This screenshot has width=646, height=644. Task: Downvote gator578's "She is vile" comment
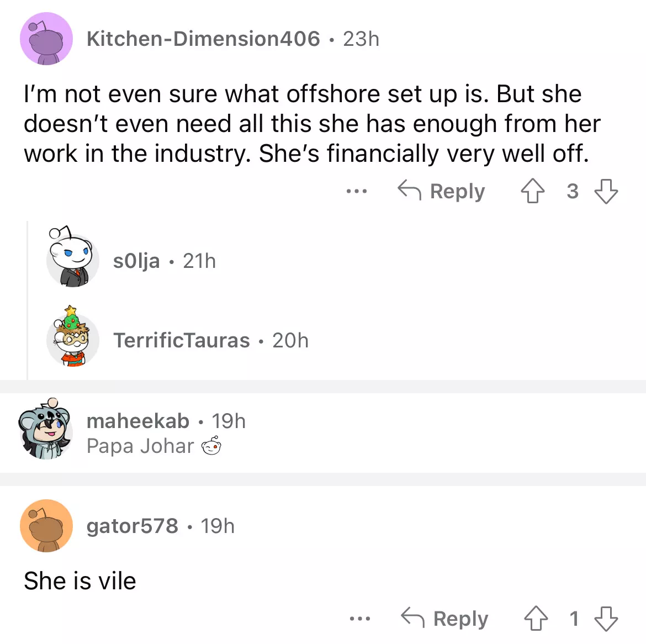(x=606, y=619)
